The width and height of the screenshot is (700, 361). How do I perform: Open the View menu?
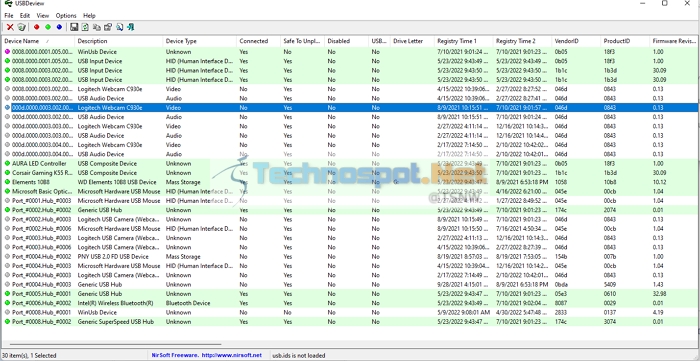pos(43,16)
